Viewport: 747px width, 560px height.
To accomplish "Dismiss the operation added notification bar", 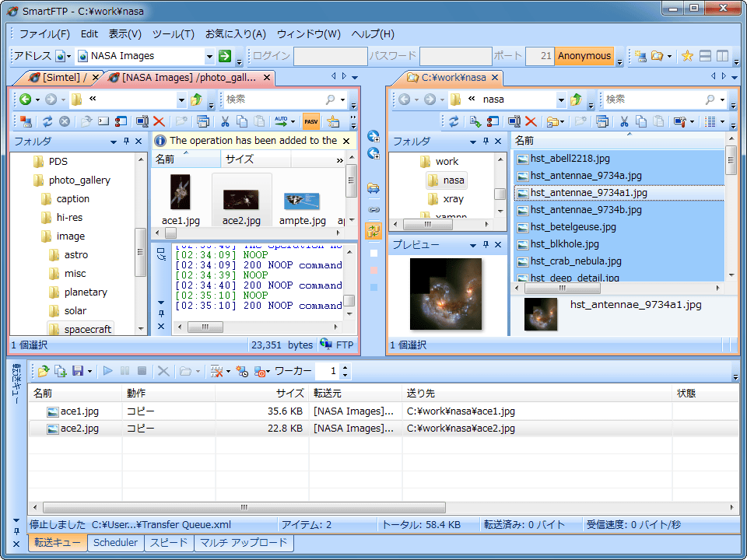I will (346, 141).
